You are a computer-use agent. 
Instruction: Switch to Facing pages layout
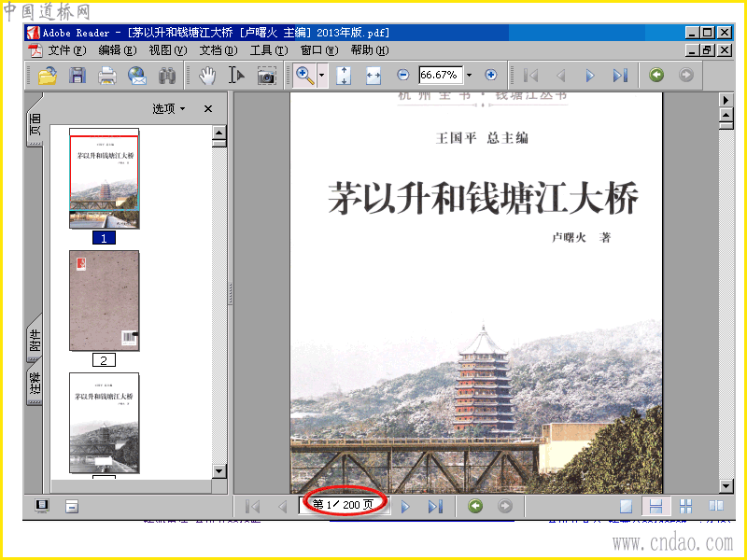click(716, 506)
